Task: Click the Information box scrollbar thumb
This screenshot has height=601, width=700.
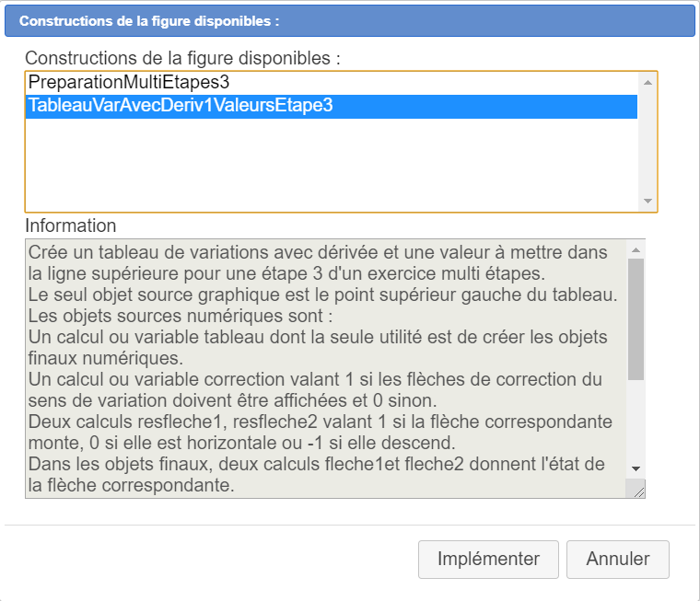Action: coord(636,318)
